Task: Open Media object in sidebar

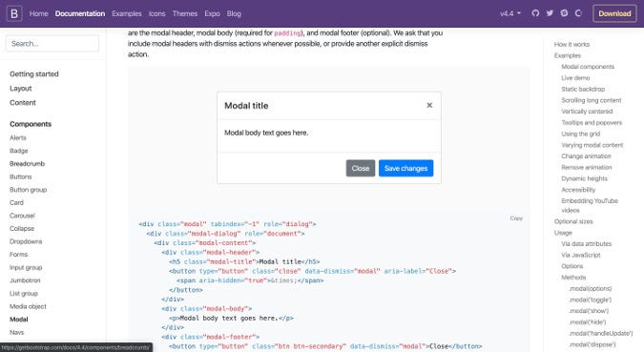Action: 28,306
